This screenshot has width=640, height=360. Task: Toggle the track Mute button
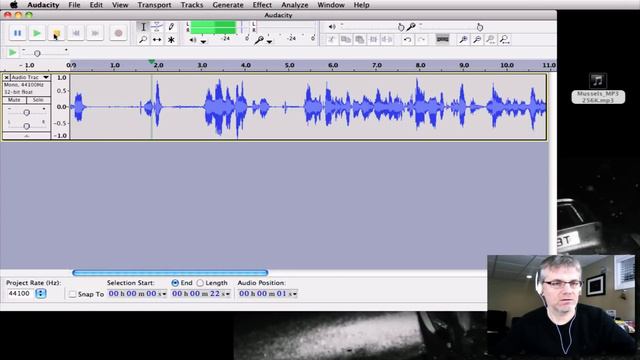tap(14, 100)
